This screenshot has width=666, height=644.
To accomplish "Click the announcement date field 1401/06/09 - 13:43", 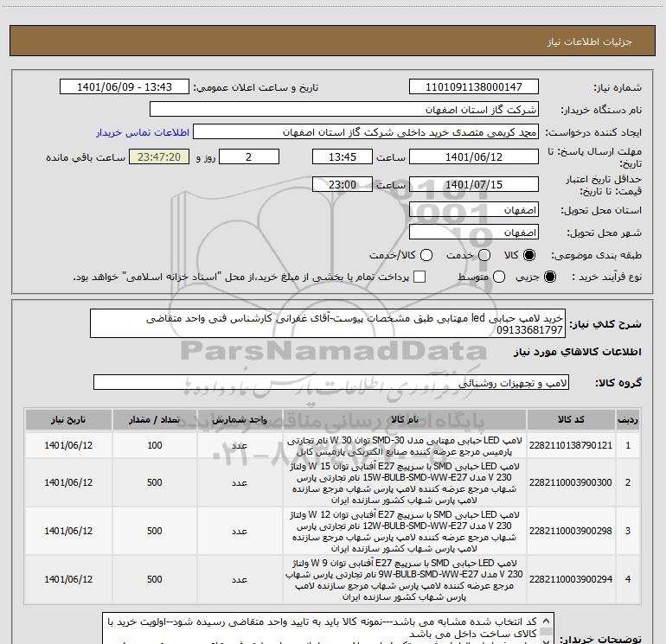I will (x=125, y=87).
